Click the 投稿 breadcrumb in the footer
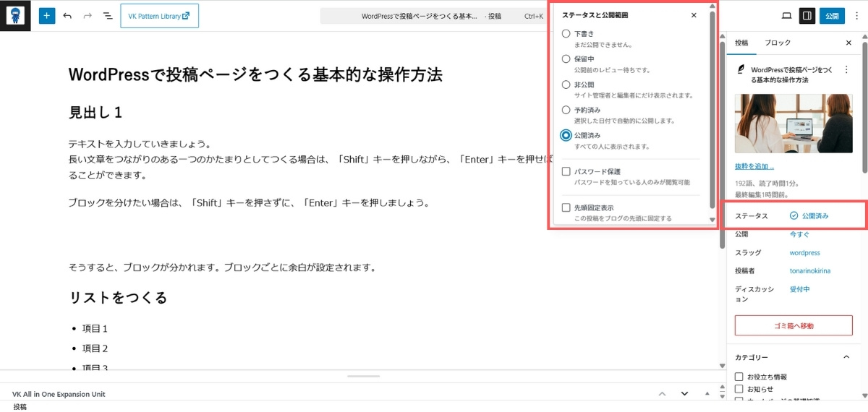868x412 pixels. point(20,407)
